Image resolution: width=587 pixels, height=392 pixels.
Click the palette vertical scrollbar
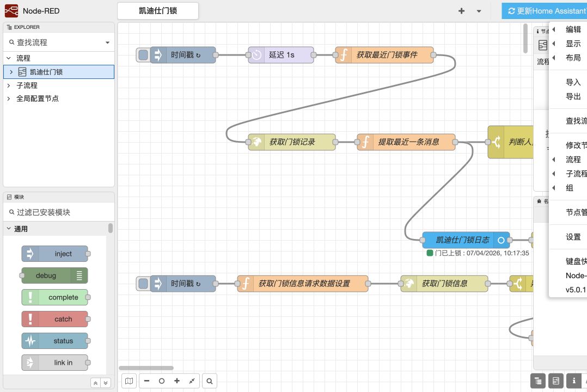coord(111,228)
